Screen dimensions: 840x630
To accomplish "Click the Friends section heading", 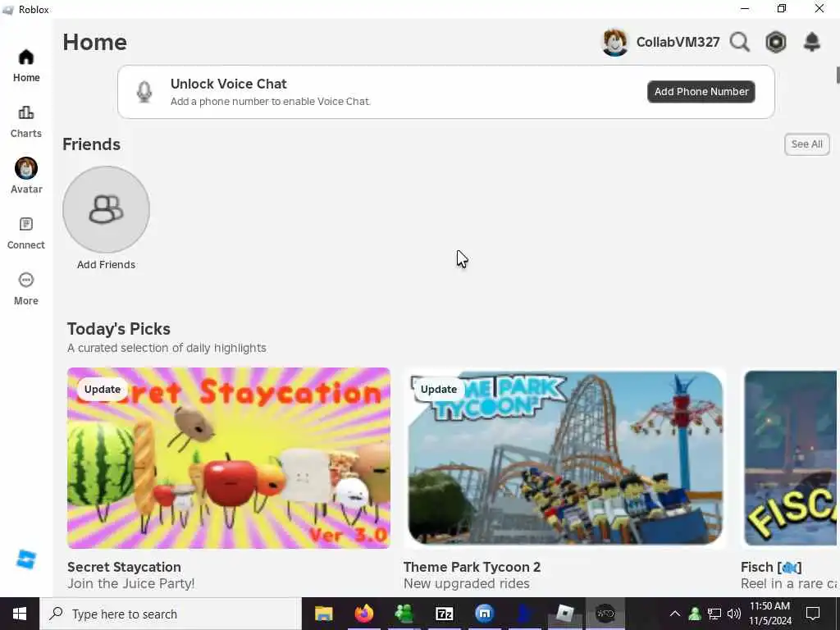I will click(92, 144).
